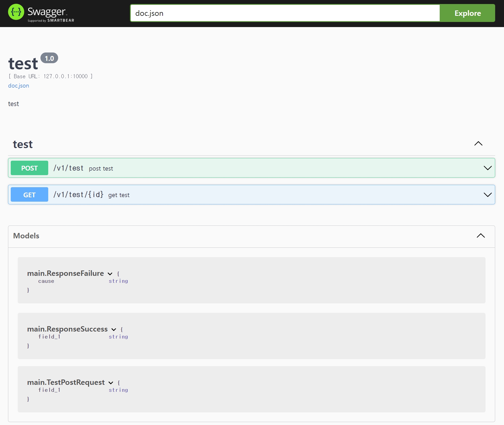Click the 1.0 version badge

coord(49,58)
